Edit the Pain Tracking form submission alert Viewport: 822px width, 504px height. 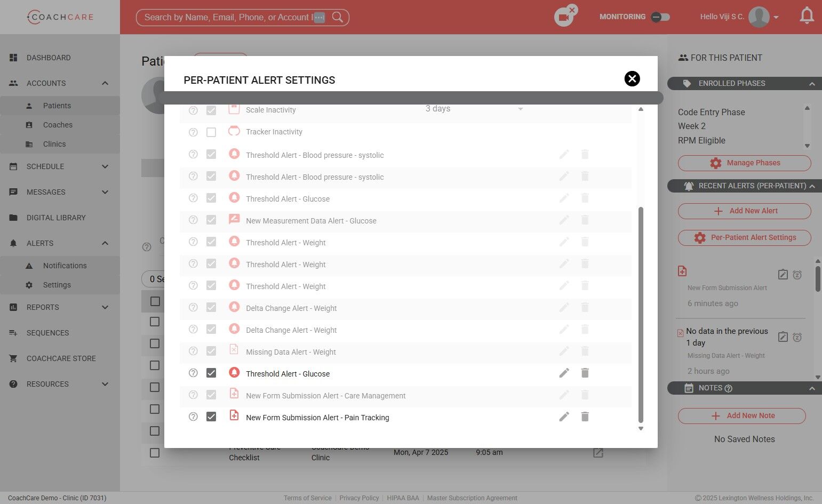pyautogui.click(x=564, y=417)
